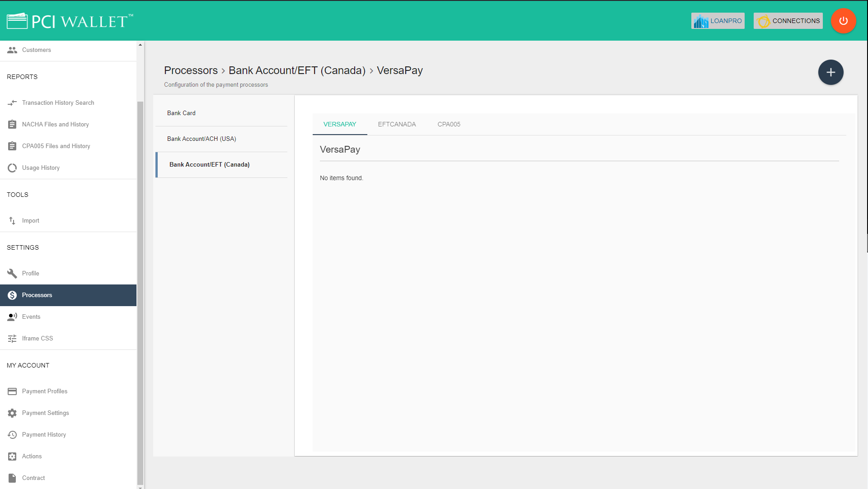The height and width of the screenshot is (489, 868).
Task: Click the Import up-down arrows icon
Action: point(12,221)
